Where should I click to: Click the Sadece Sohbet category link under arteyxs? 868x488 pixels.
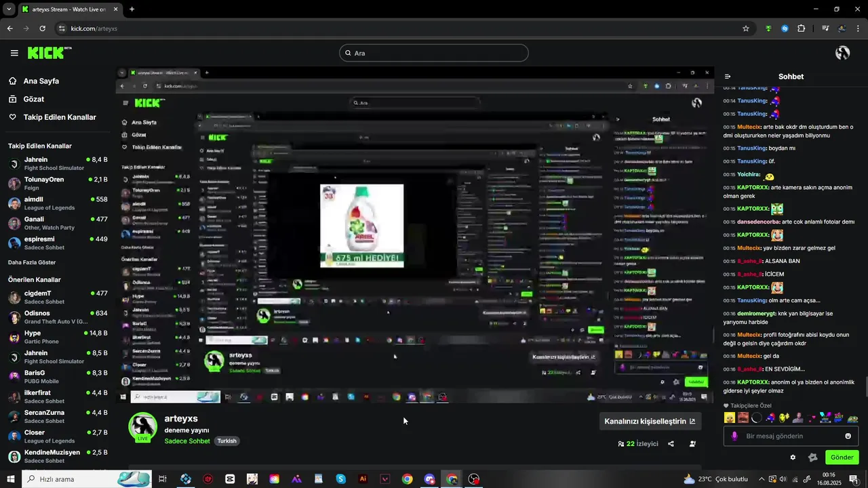(x=187, y=441)
